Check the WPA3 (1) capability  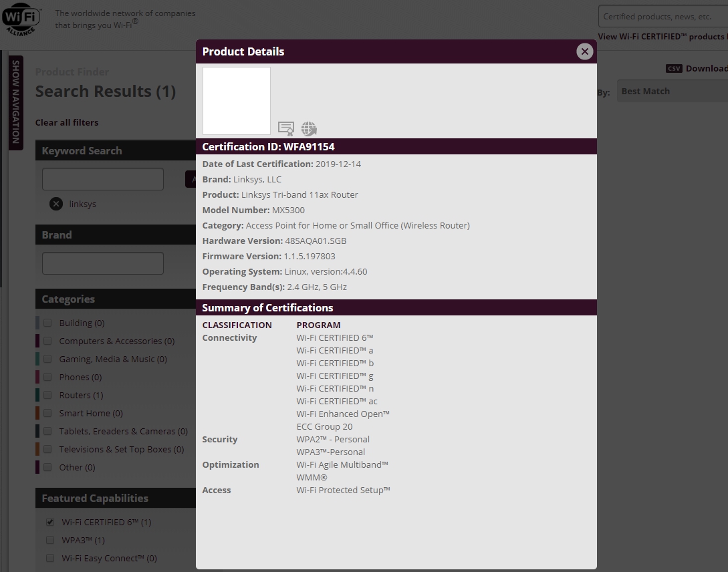50,541
